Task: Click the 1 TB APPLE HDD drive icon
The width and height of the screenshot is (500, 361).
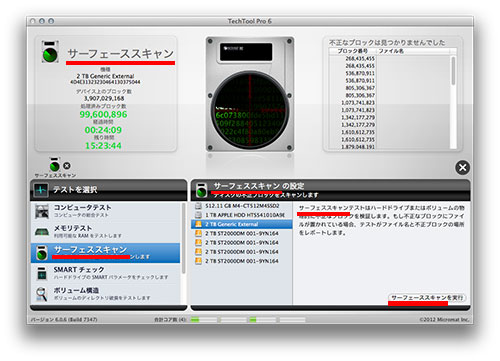Action: tap(198, 215)
